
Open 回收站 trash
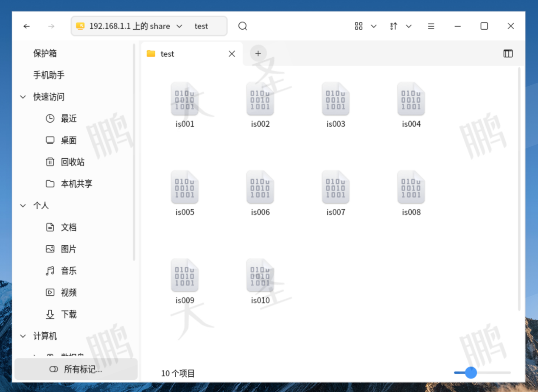coord(73,162)
